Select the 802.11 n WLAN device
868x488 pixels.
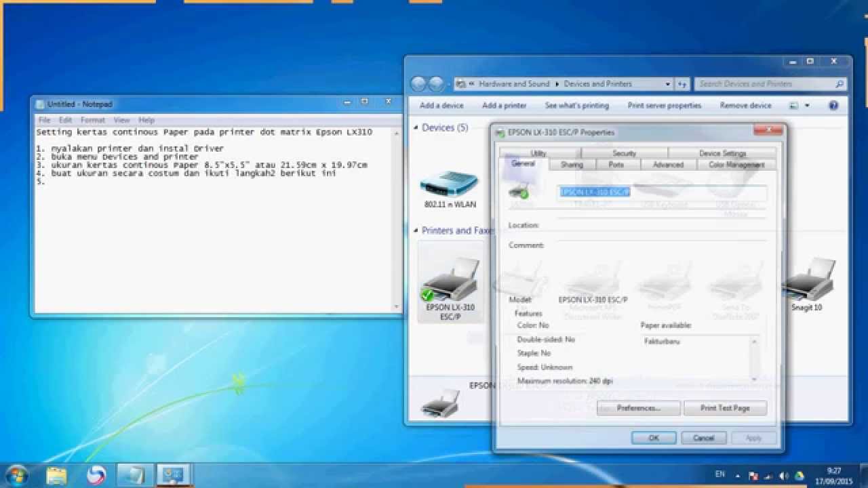click(x=450, y=188)
